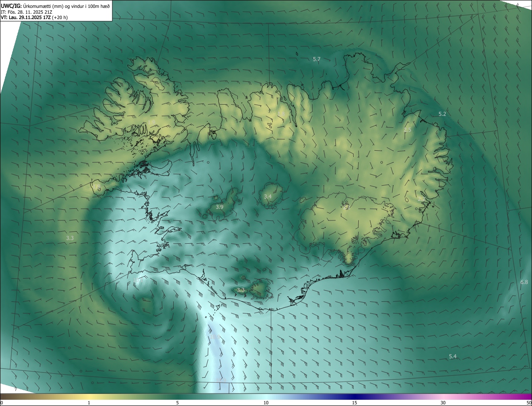Click the 3.9 value label on the map
The image size is (532, 406).
[x=219, y=207]
